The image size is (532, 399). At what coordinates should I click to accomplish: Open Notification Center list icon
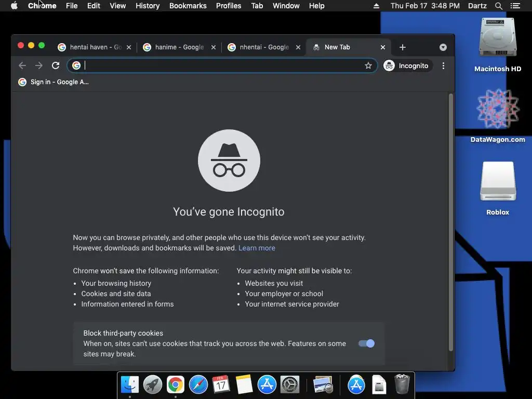click(x=515, y=6)
